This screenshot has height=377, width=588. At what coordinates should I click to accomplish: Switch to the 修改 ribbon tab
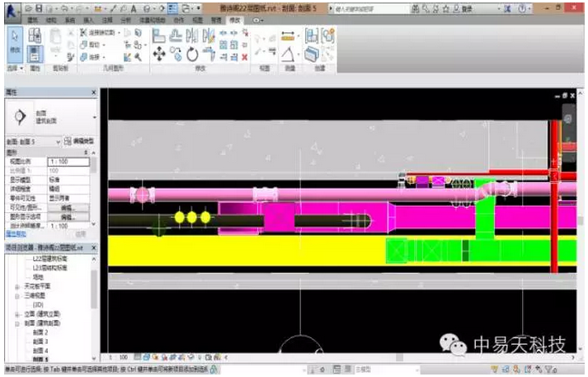coord(235,18)
